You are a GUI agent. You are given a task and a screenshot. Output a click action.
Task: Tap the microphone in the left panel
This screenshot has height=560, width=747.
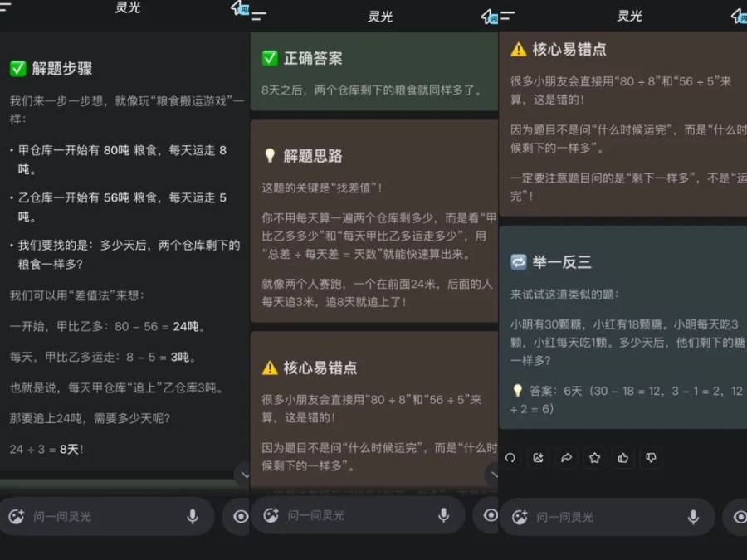point(193,516)
